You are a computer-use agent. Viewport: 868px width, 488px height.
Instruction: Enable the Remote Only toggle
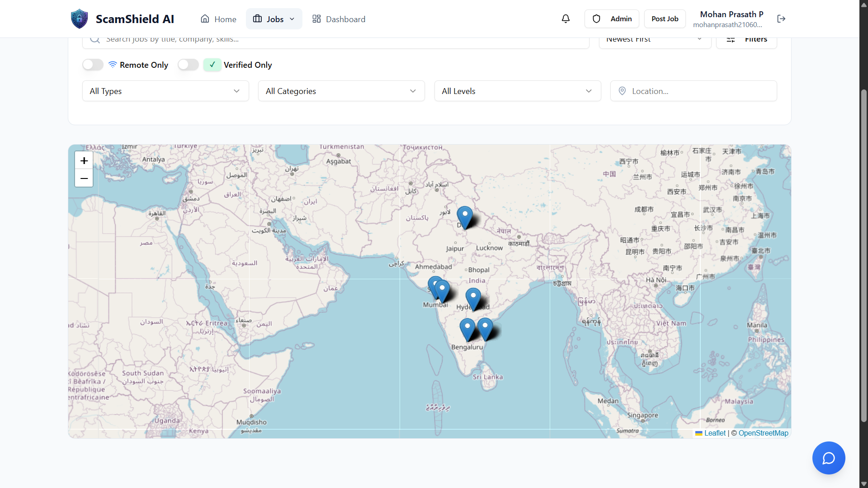[x=93, y=65]
